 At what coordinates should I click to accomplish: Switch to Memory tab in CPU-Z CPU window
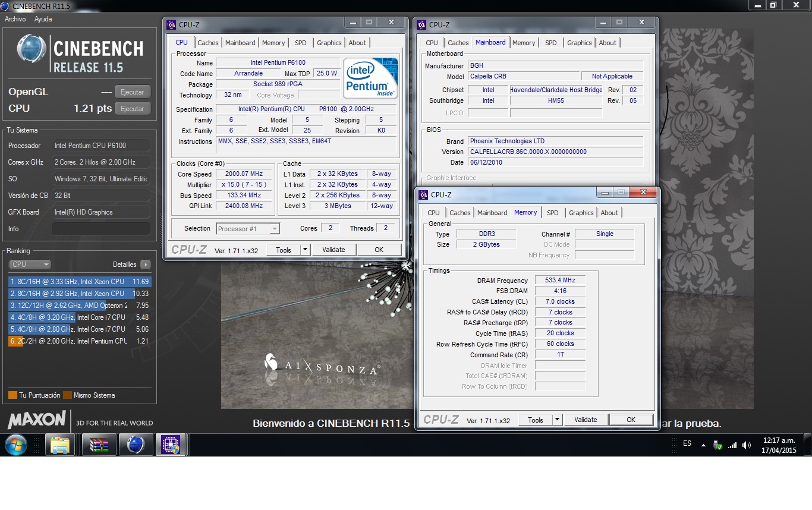[x=273, y=43]
